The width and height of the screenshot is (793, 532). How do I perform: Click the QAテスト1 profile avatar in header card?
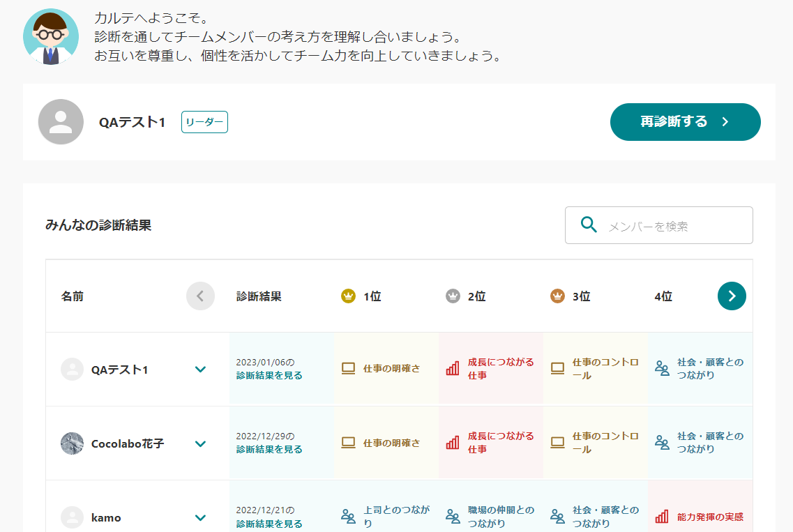(x=61, y=122)
